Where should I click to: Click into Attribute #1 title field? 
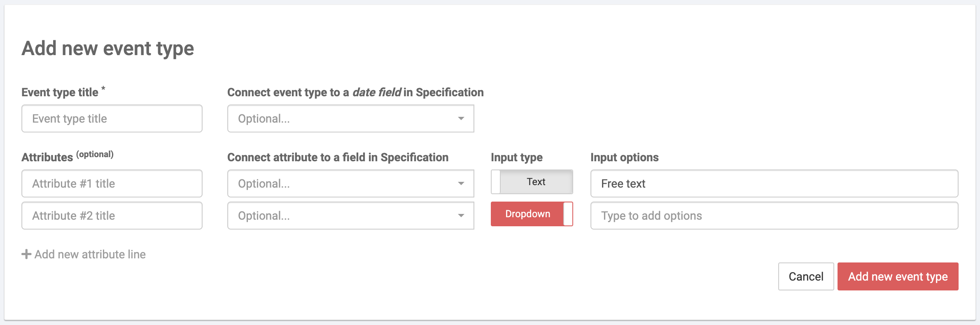coord(112,183)
